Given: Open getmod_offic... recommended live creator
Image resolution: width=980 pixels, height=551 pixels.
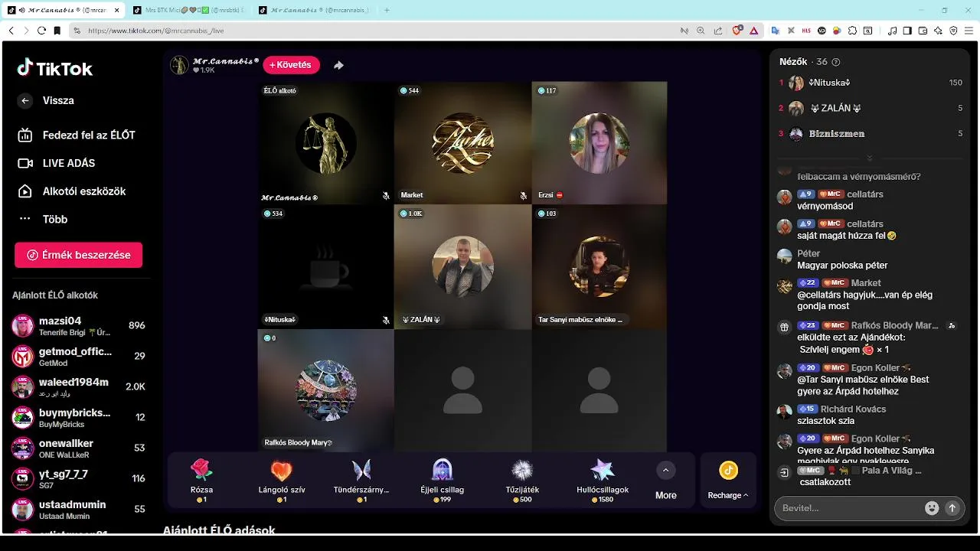Looking at the screenshot, I should 78,356.
